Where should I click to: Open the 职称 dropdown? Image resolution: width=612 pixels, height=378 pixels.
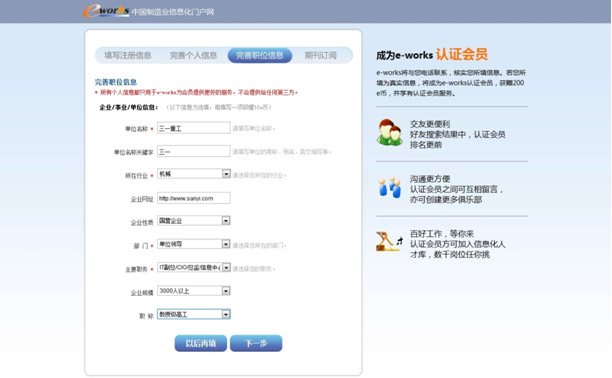coord(194,314)
